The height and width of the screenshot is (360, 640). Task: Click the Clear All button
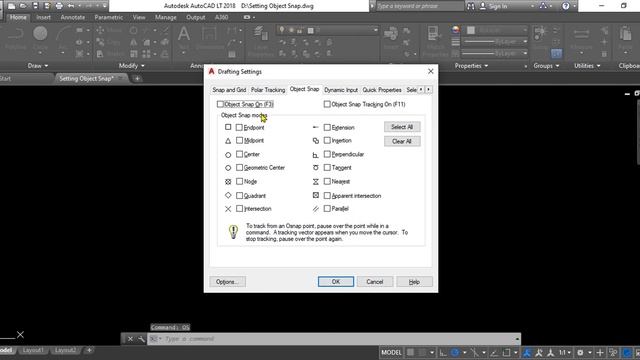pyautogui.click(x=402, y=141)
